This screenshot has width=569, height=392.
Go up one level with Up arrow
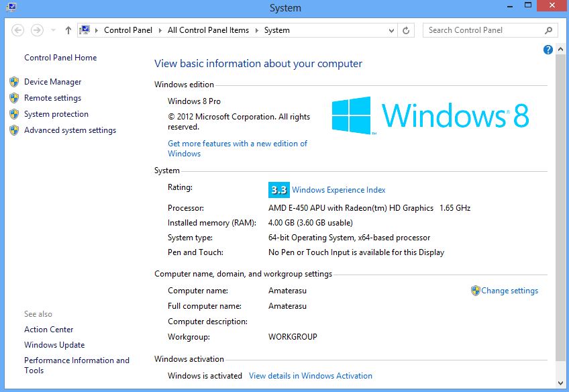[x=68, y=30]
